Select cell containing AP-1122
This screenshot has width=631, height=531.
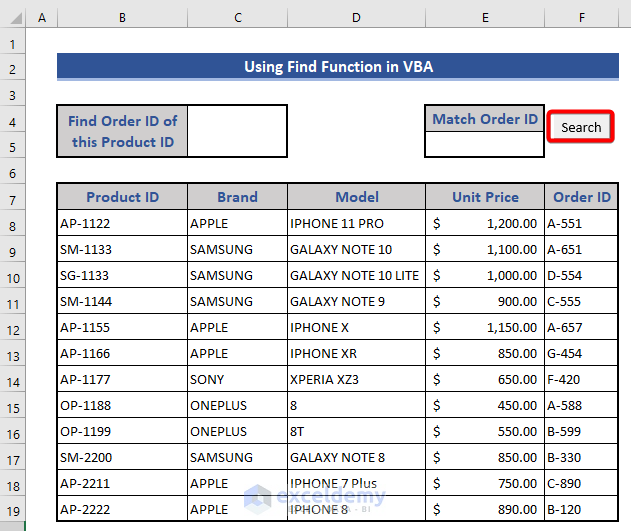tap(122, 223)
